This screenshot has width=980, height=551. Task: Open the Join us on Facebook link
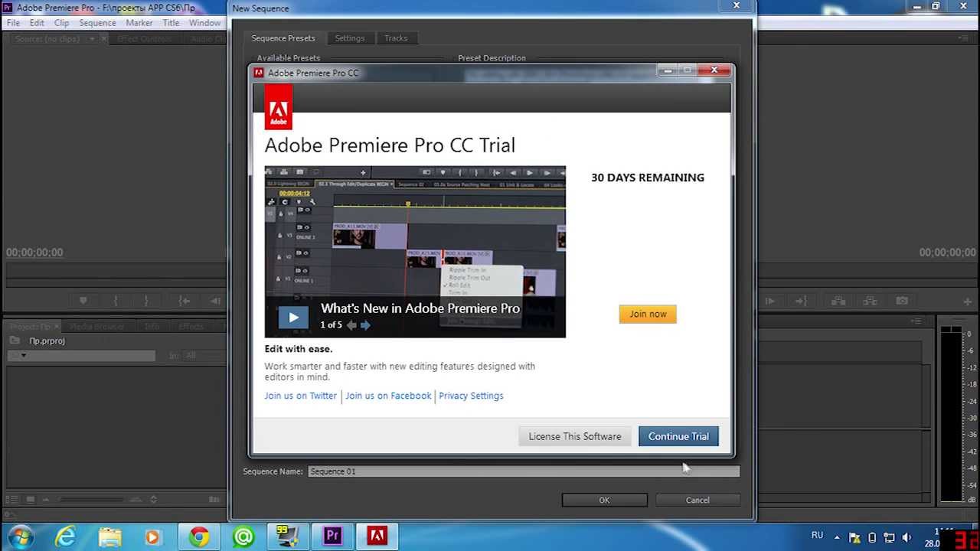(388, 396)
